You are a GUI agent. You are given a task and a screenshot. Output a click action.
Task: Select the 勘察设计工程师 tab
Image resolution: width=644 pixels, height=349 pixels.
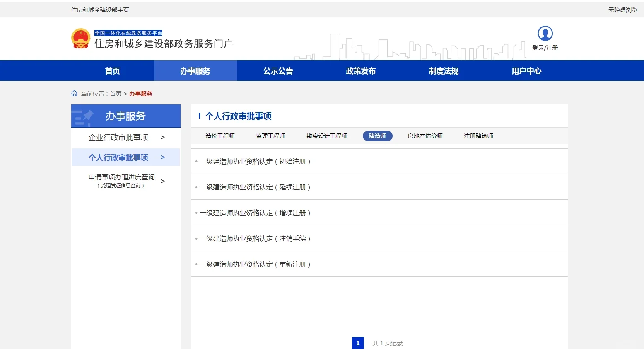[x=327, y=136]
